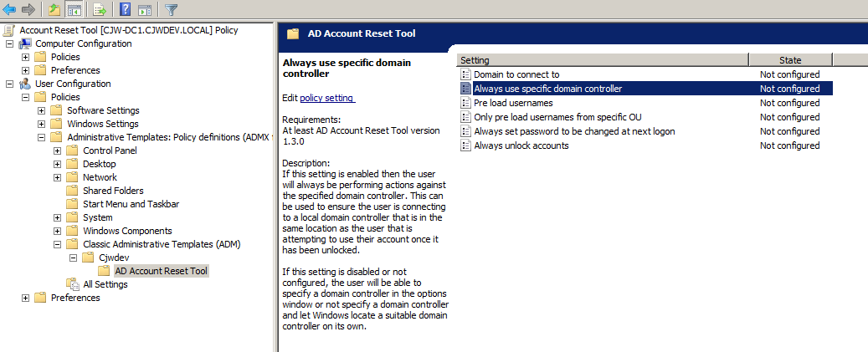Click the Export List toolbar icon
Screen dimensions: 868x352
100,10
